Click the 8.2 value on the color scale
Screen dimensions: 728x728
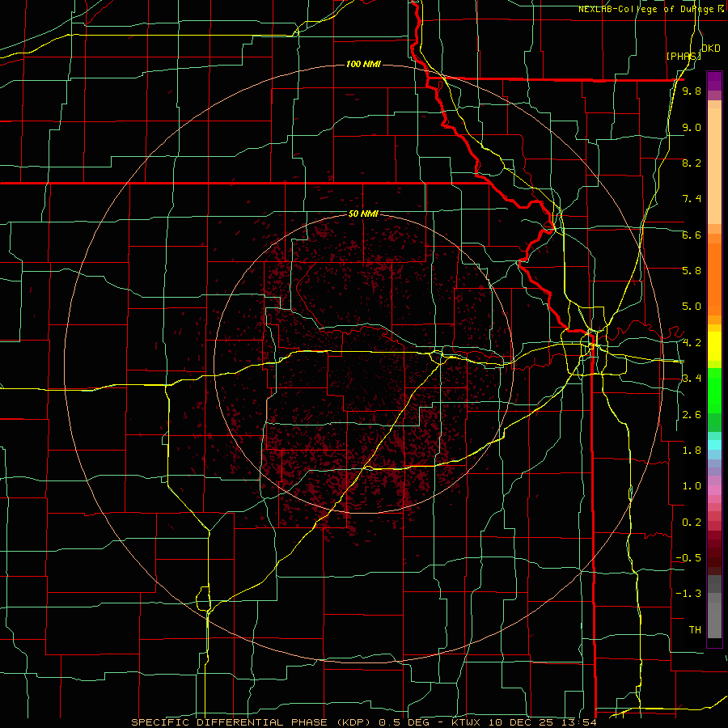pos(692,163)
